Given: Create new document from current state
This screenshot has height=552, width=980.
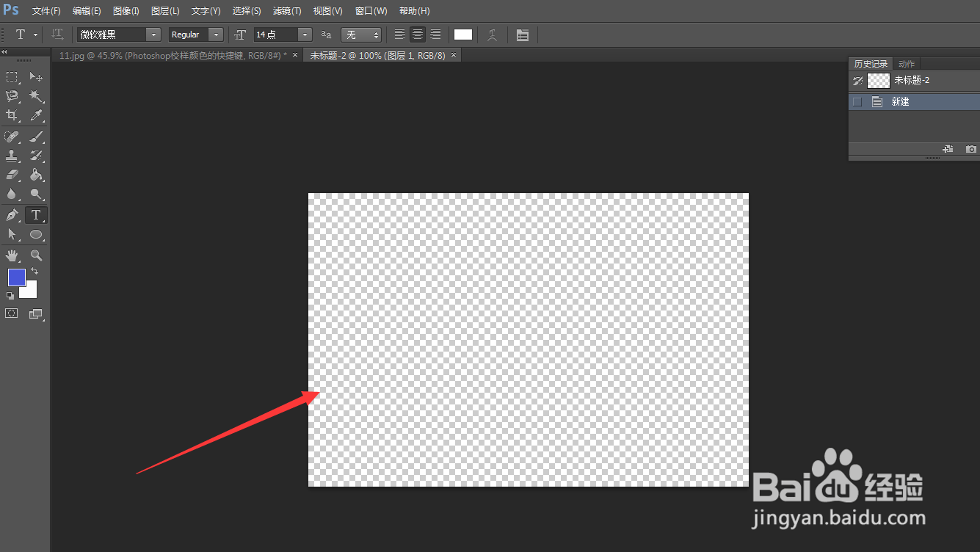Looking at the screenshot, I should click(x=948, y=149).
